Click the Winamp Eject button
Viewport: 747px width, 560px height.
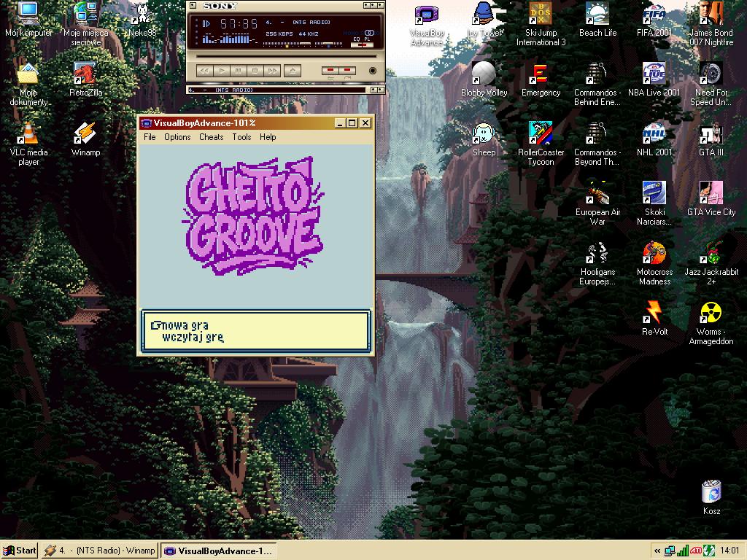pyautogui.click(x=292, y=71)
